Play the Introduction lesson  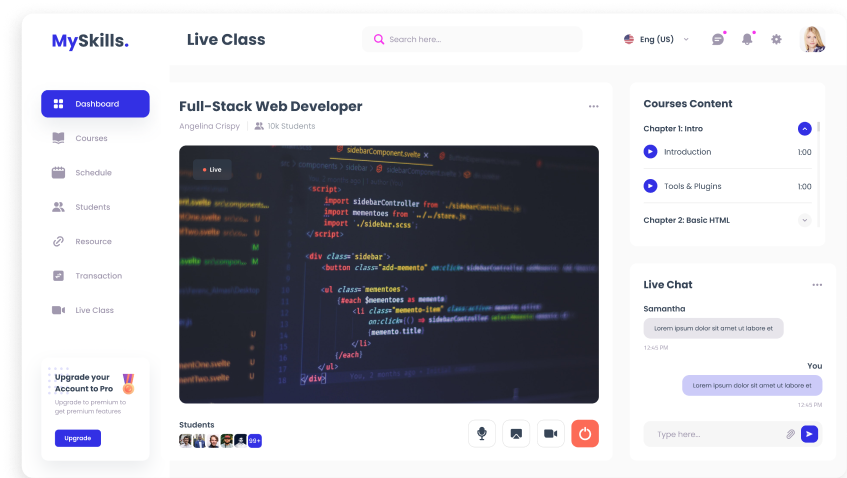[x=650, y=152]
